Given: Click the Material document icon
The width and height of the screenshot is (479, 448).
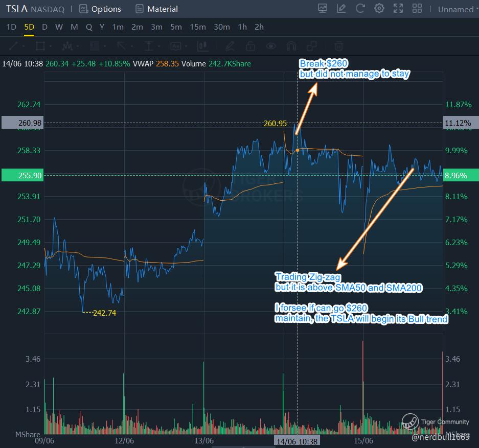Looking at the screenshot, I should [139, 9].
